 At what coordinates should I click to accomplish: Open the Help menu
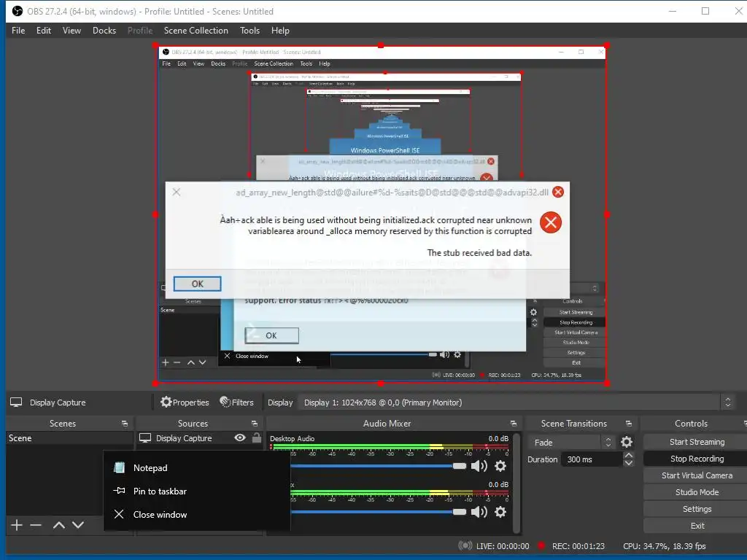point(280,31)
